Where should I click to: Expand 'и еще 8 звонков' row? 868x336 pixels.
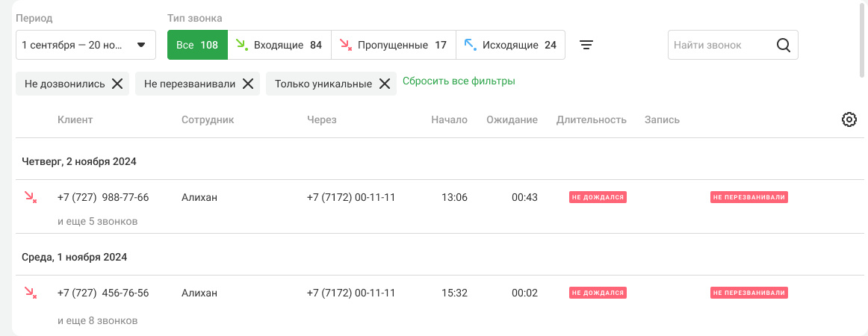(x=98, y=320)
